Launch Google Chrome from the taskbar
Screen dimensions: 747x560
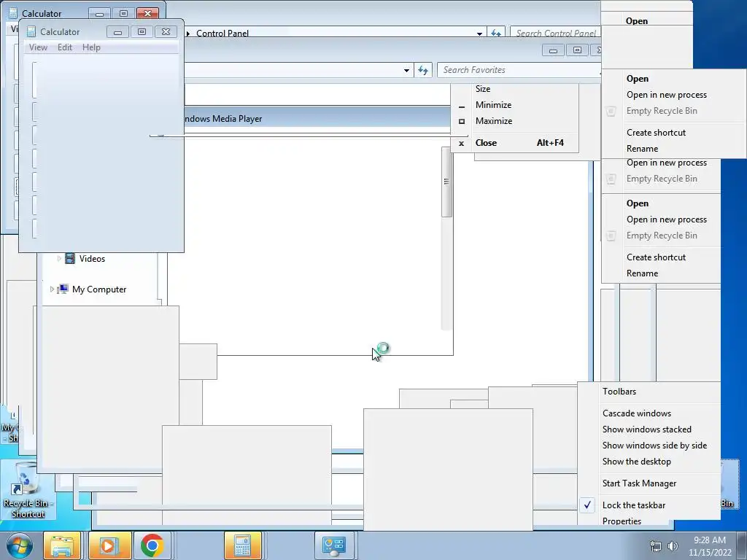click(x=152, y=545)
